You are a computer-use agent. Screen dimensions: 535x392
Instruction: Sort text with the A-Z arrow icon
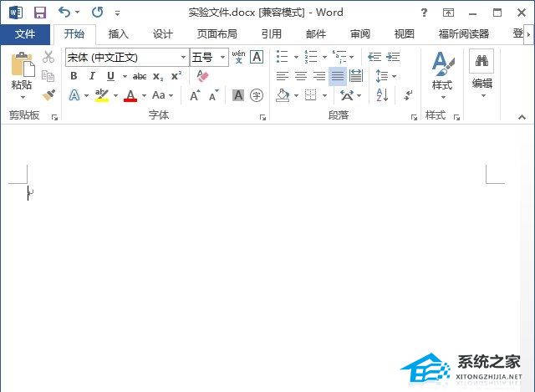(382, 95)
